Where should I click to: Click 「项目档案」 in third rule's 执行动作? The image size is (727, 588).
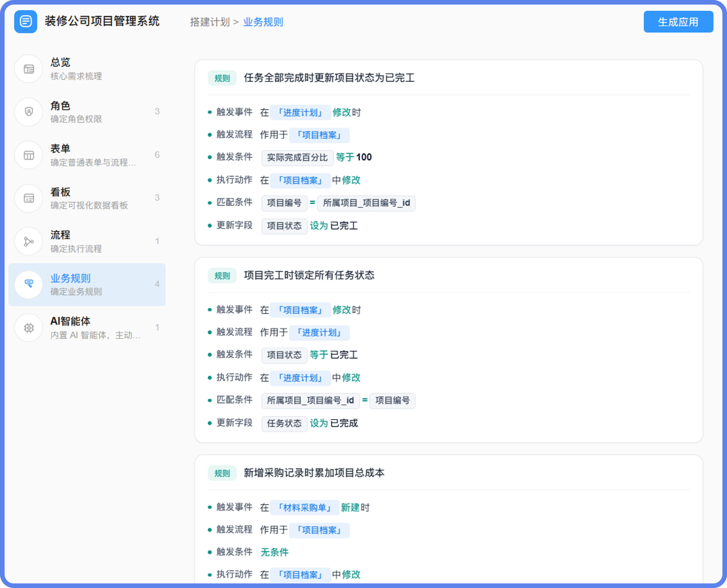coord(300,575)
